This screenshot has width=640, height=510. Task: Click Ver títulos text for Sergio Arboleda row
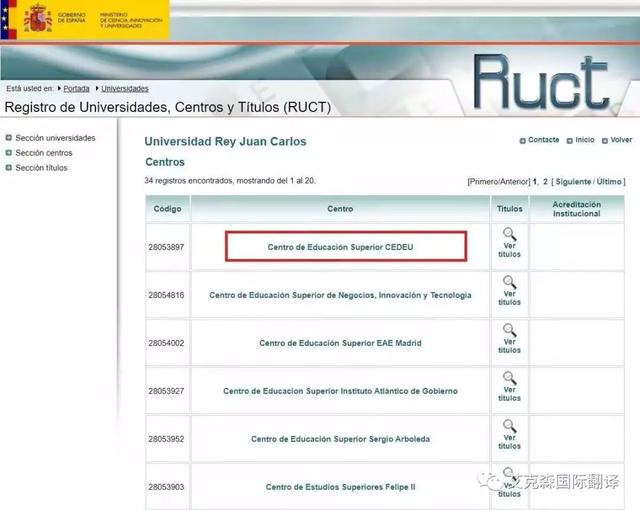(509, 441)
